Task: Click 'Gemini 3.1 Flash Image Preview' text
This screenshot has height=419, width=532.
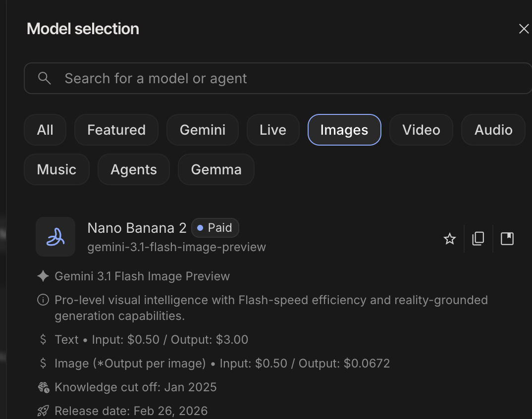Action: click(142, 276)
